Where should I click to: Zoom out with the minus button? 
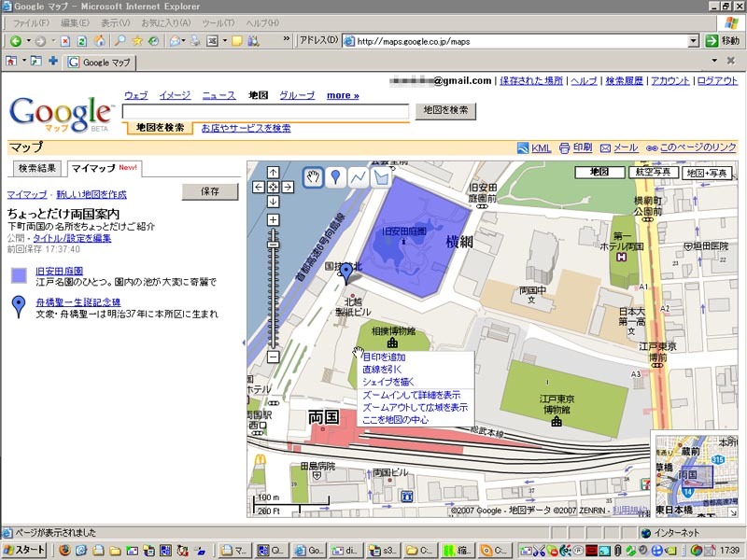(x=273, y=357)
